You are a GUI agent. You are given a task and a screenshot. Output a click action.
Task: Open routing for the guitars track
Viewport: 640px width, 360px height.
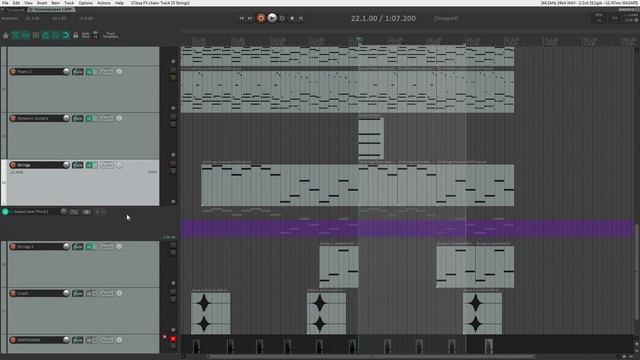[78, 118]
